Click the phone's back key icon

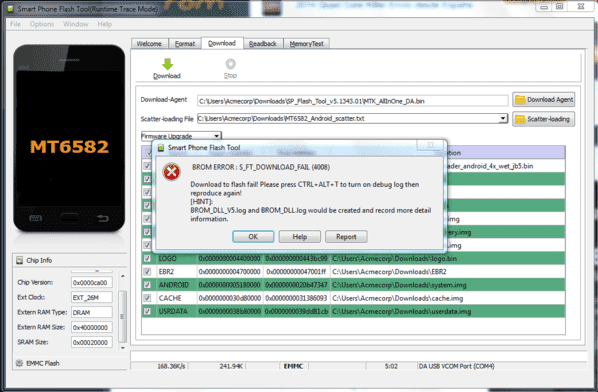pyautogui.click(x=102, y=218)
